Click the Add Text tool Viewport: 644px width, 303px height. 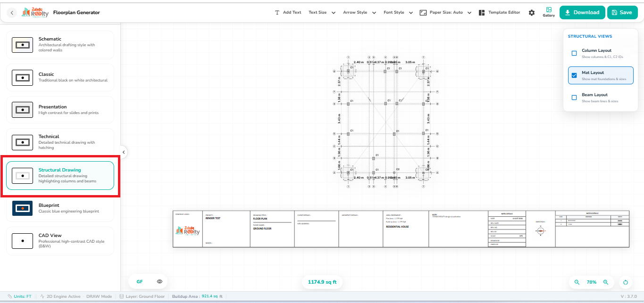click(x=288, y=13)
